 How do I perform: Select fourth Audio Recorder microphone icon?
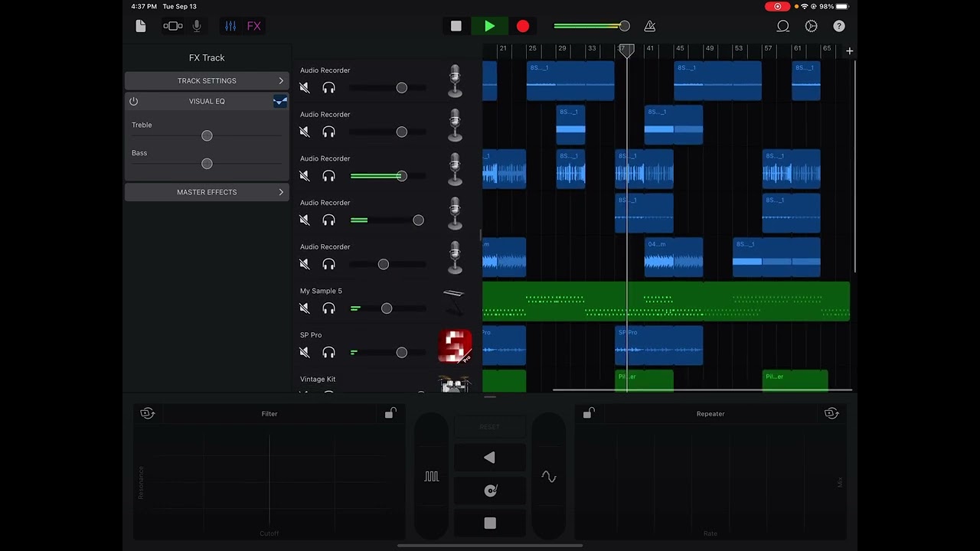[456, 214]
